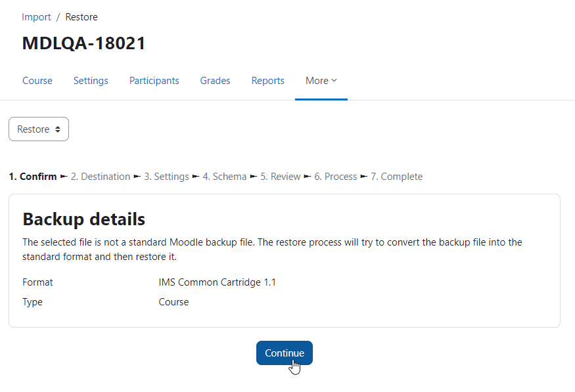The height and width of the screenshot is (392, 575).
Task: Click the Continue button
Action: click(284, 353)
